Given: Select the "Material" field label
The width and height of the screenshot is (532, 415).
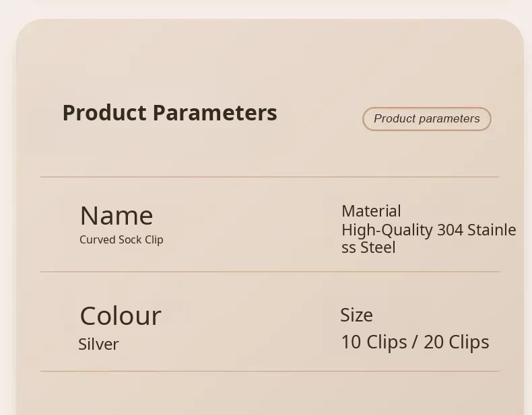Looking at the screenshot, I should pos(371,211).
